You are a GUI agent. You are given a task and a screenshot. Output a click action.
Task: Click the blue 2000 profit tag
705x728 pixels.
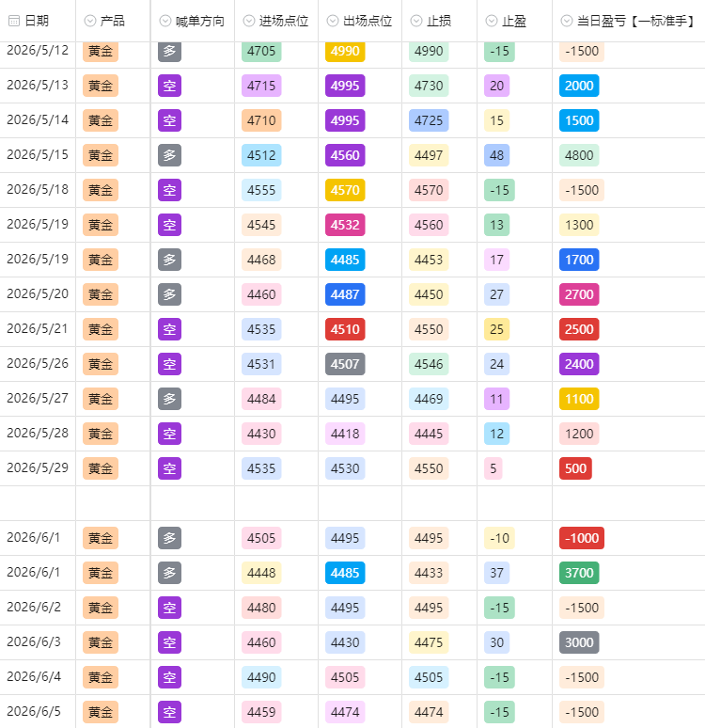(x=579, y=86)
